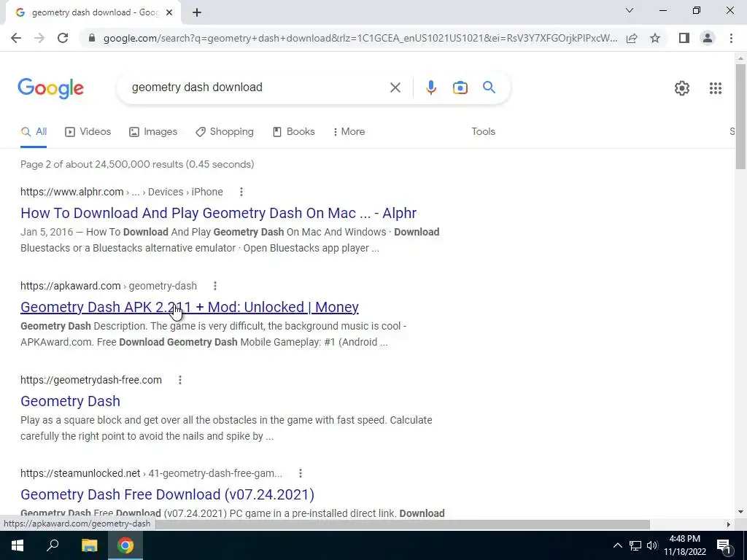
Task: Click the Chrome taskbar icon
Action: pos(125,545)
